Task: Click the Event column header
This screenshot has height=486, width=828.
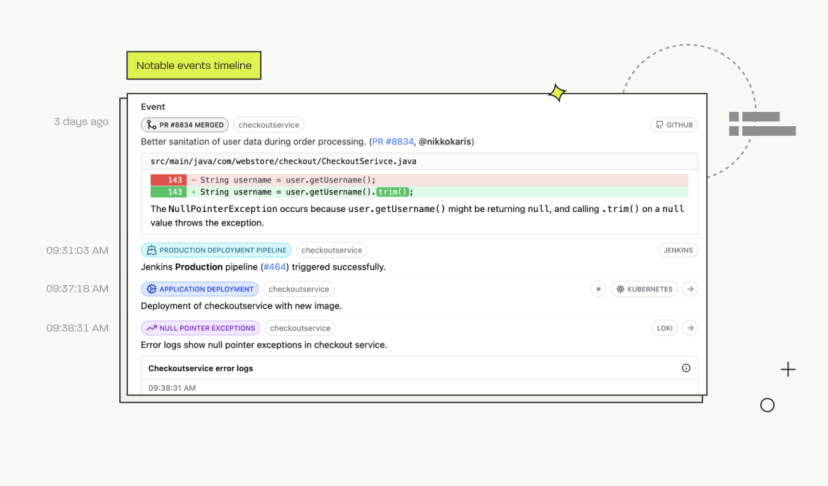Action: [x=153, y=107]
